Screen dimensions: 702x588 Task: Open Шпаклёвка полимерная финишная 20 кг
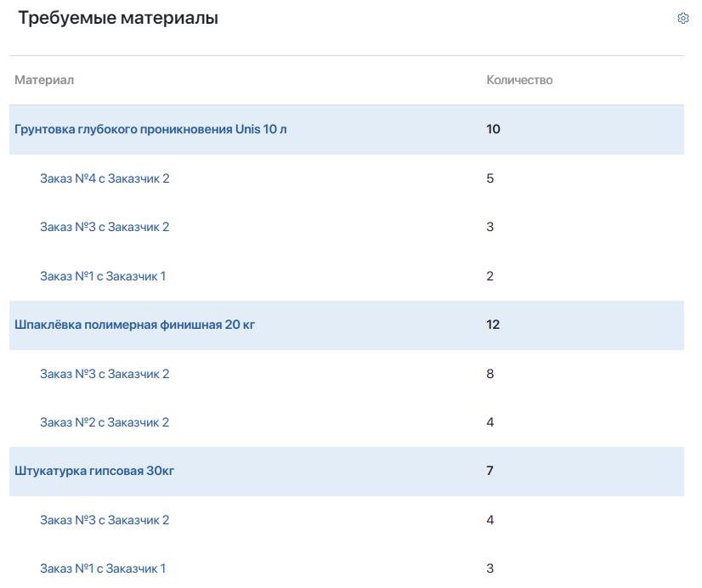click(x=134, y=325)
